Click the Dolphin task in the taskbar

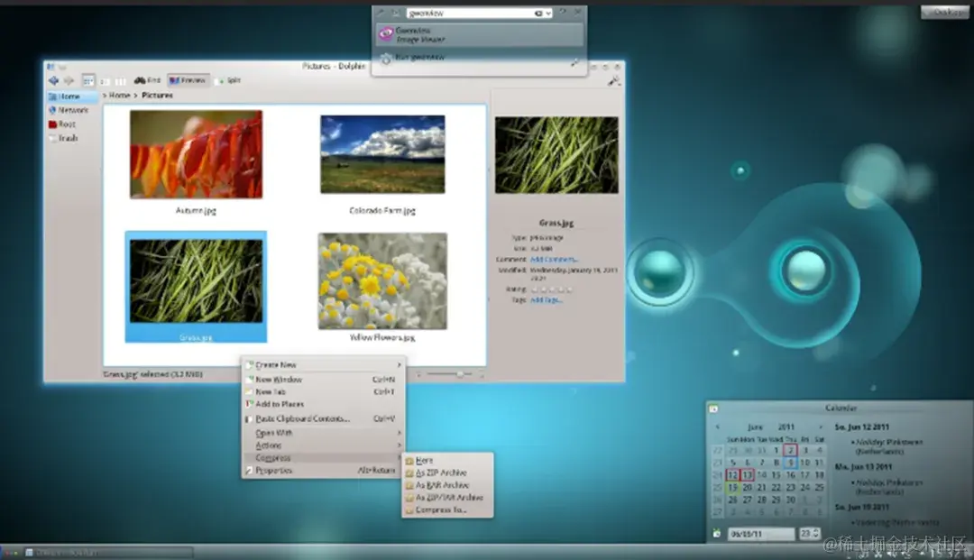point(109,552)
